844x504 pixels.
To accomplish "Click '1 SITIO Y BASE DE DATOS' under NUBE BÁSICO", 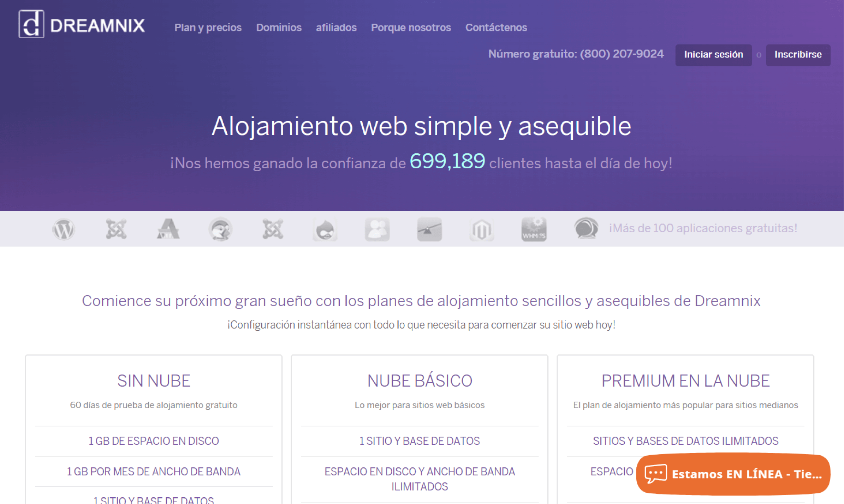I will tap(420, 441).
